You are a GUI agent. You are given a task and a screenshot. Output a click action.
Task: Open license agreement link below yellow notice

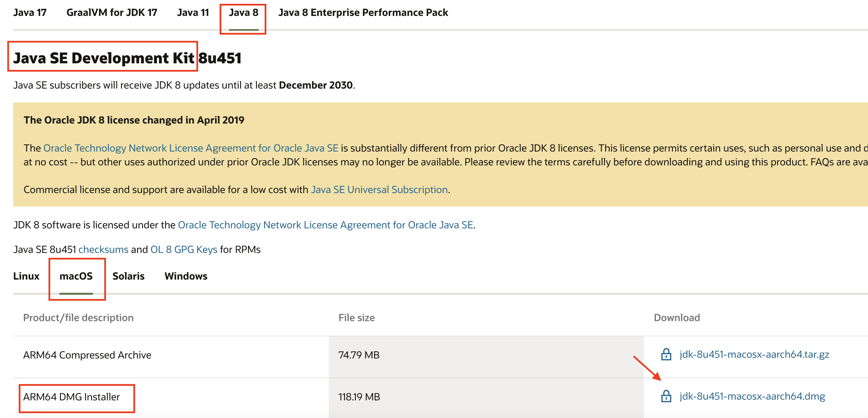point(326,225)
